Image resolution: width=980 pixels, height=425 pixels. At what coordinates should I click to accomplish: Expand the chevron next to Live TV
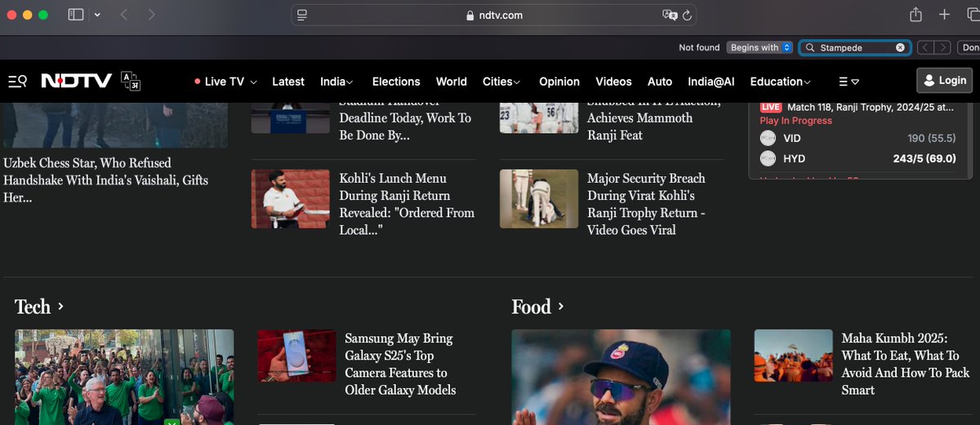(x=253, y=82)
